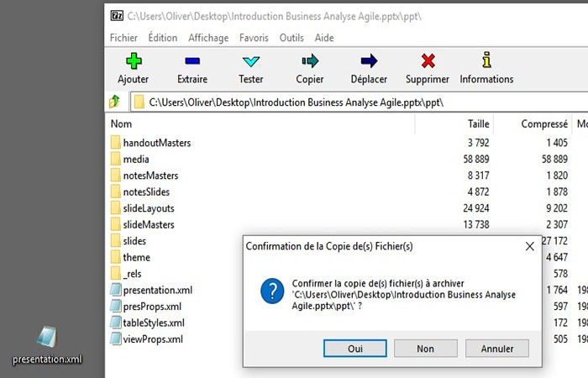Open the Informations toolbar icon
The height and width of the screenshot is (378, 588).
pyautogui.click(x=486, y=60)
